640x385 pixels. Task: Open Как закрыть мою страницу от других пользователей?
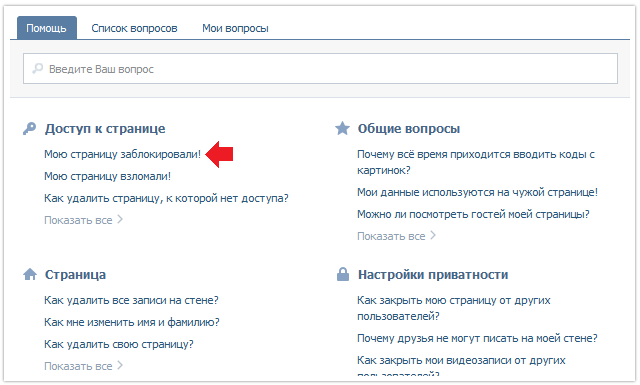[x=453, y=308]
